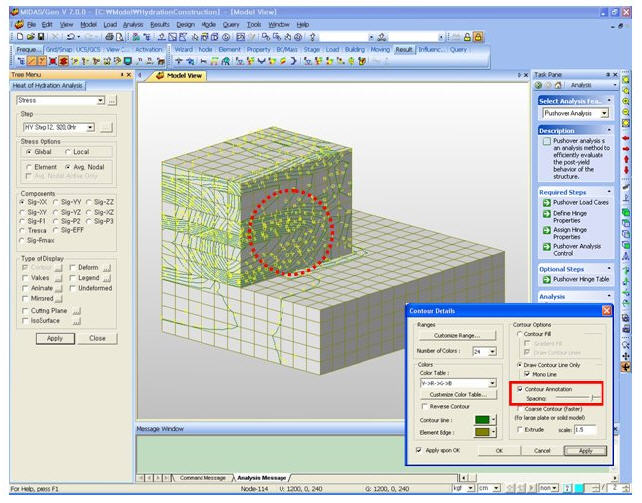The height and width of the screenshot is (503, 642).
Task: Switch to the Analysis Message tab
Action: 262,476
